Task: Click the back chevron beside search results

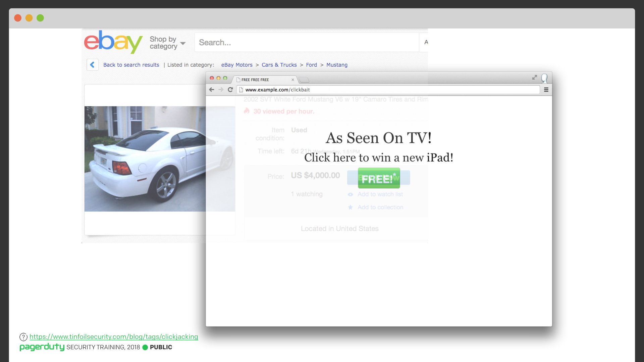Action: tap(92, 65)
